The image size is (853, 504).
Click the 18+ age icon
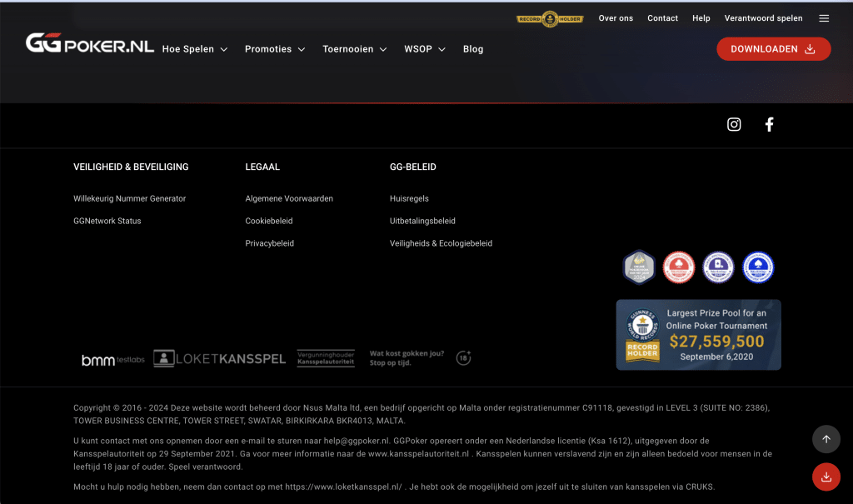coord(463,357)
